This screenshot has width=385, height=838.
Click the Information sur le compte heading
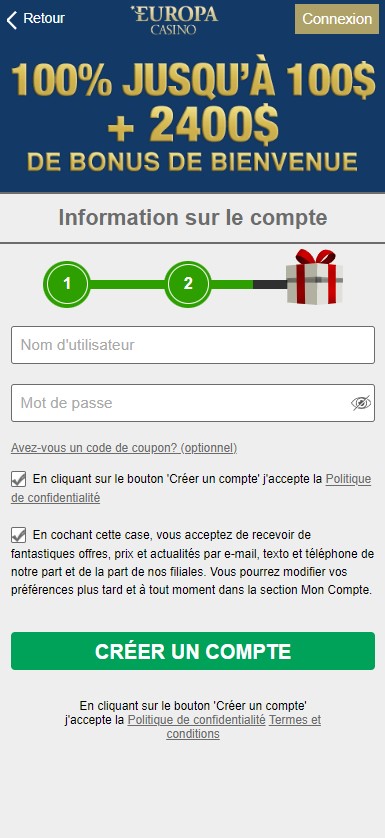(192, 218)
